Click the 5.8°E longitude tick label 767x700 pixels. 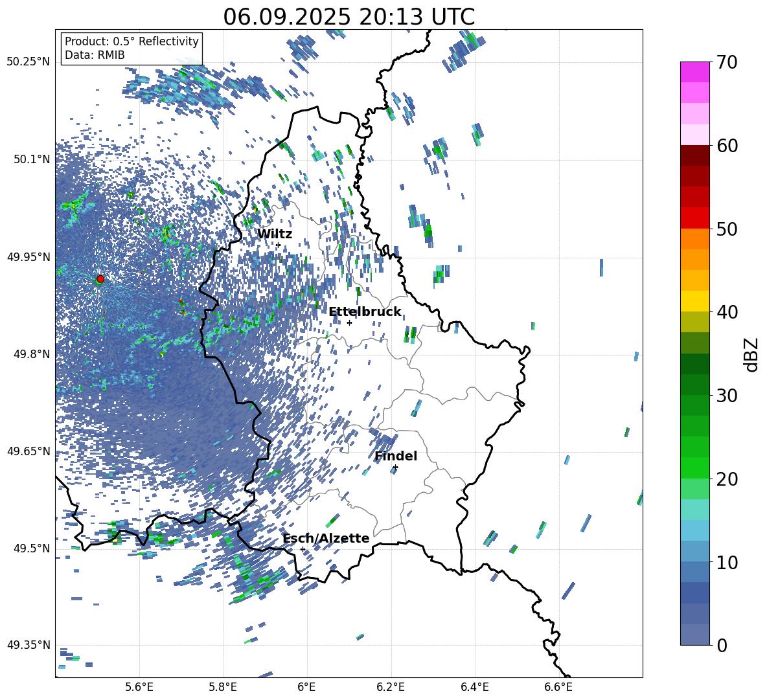coord(223,687)
